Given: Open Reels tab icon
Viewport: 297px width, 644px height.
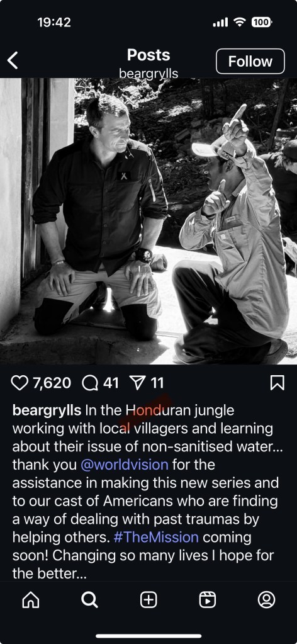Looking at the screenshot, I should (208, 600).
